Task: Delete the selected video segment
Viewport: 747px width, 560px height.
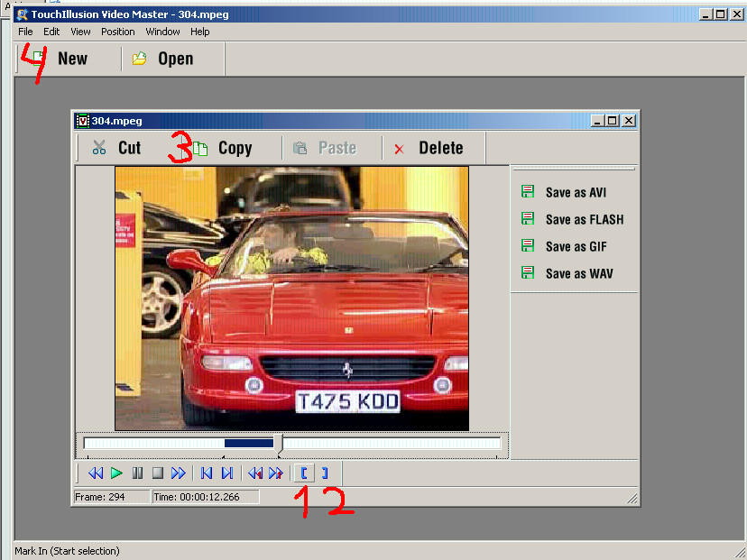Action: tap(429, 148)
